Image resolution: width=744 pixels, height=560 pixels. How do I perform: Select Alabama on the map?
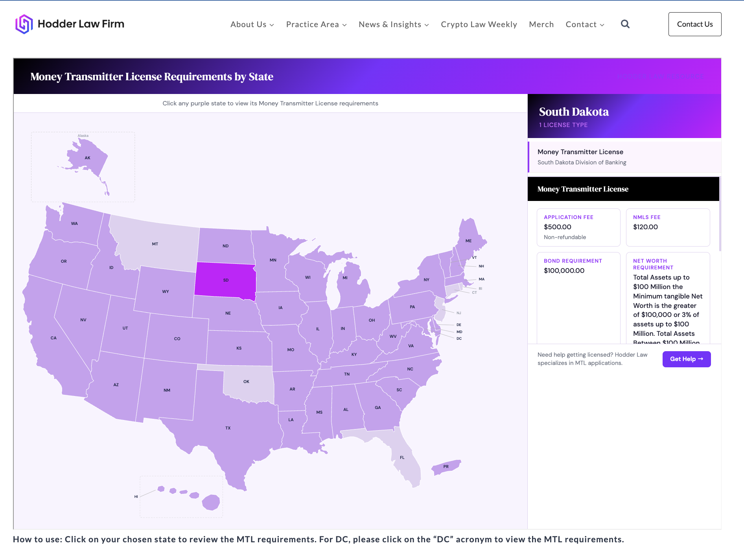(346, 409)
